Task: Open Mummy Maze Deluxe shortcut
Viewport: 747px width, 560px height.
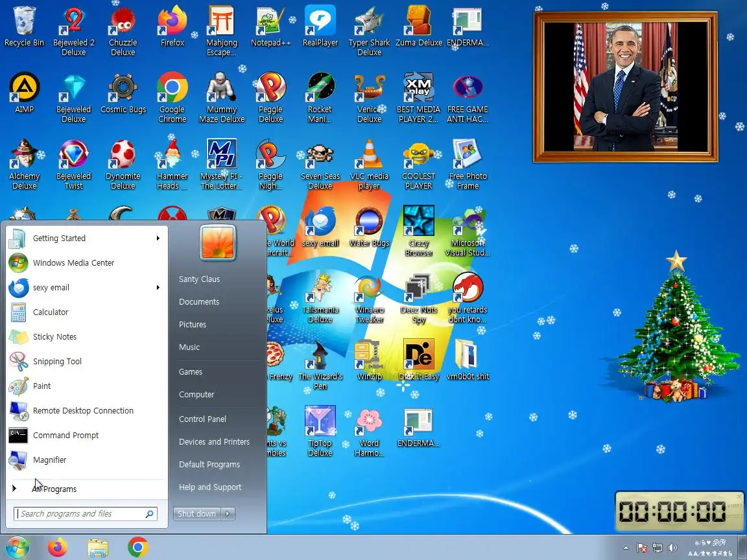Action: point(222,98)
